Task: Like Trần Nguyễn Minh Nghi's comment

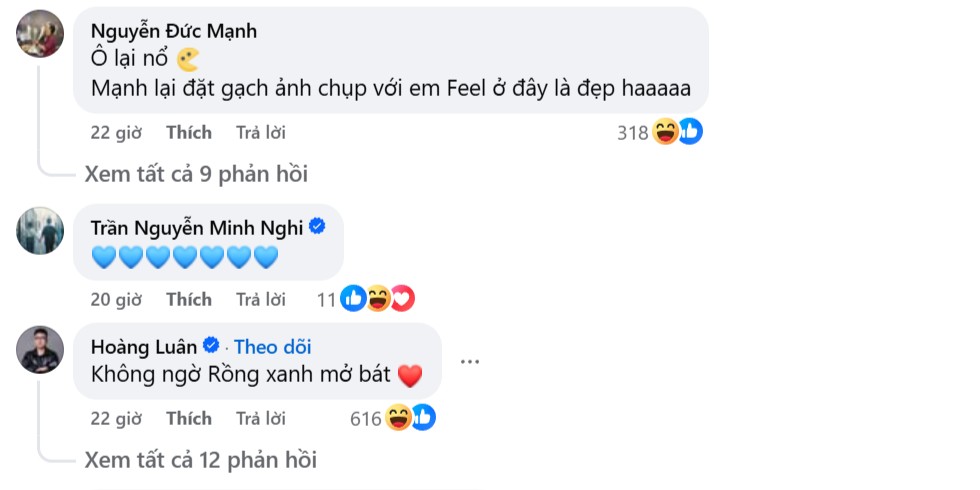Action: pyautogui.click(x=189, y=299)
